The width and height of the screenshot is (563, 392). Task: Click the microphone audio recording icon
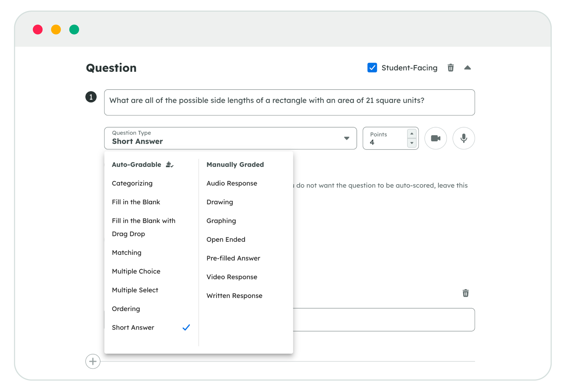pos(464,138)
